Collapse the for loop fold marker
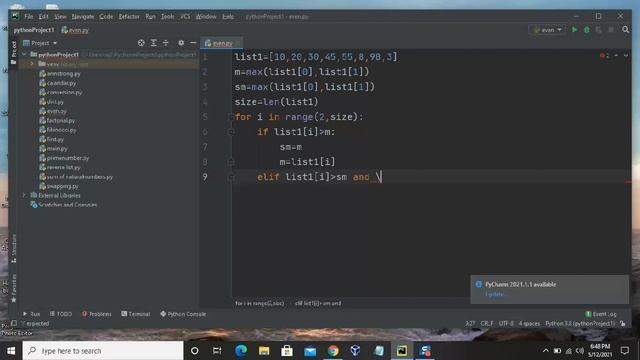The width and height of the screenshot is (640, 360). [231, 117]
